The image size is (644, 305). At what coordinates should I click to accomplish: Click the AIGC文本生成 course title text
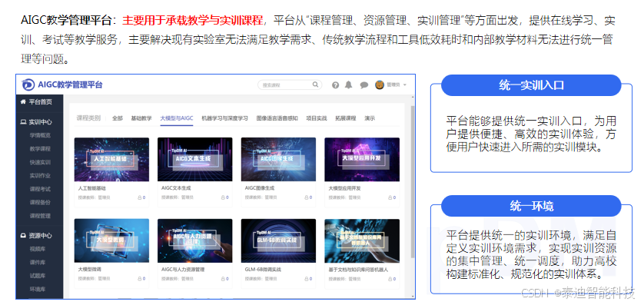pyautogui.click(x=176, y=188)
